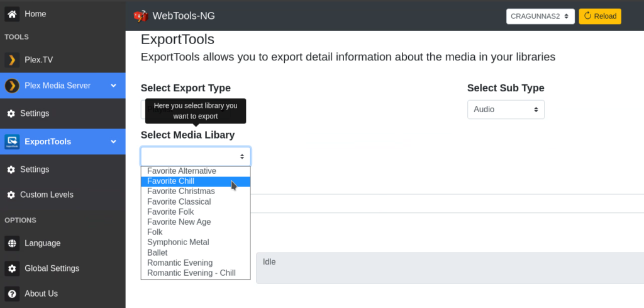Click the Home house icon
Image resolution: width=644 pixels, height=308 pixels.
click(12, 14)
